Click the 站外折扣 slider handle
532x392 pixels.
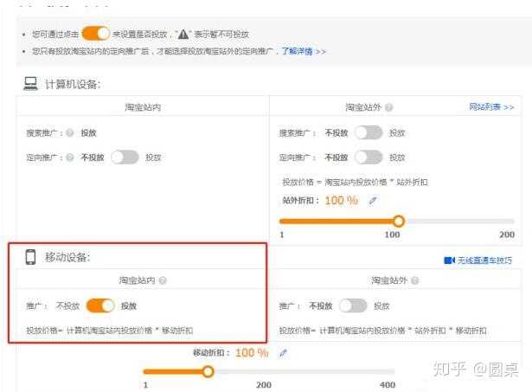point(399,222)
